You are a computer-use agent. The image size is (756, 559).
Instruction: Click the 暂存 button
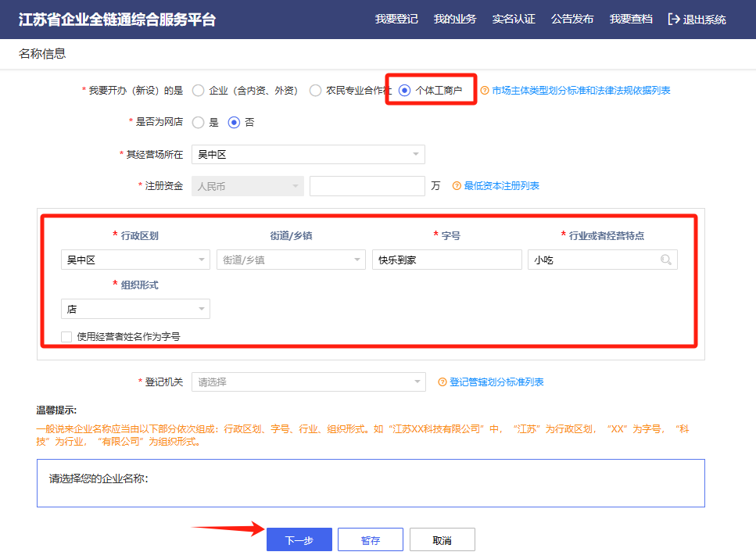click(371, 539)
